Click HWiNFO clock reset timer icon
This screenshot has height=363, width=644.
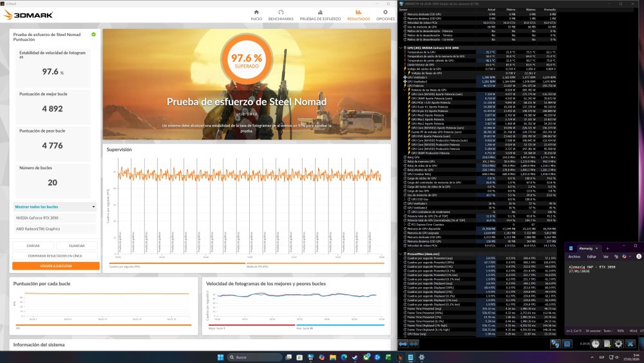(595, 344)
